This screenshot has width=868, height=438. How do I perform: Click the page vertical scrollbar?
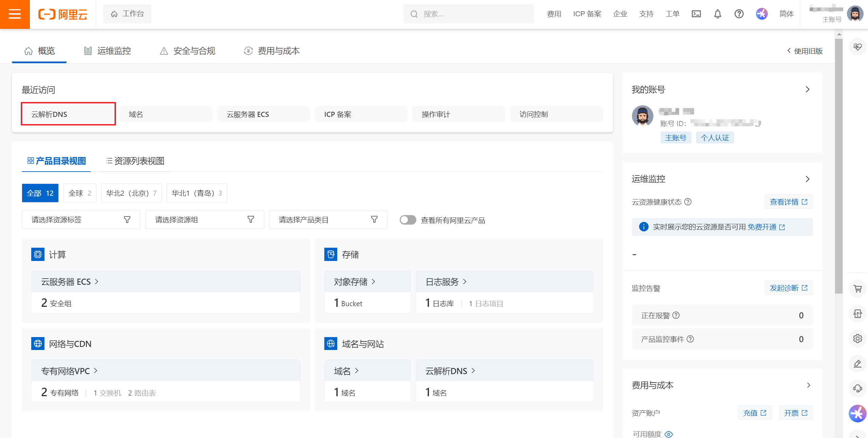coord(839,166)
